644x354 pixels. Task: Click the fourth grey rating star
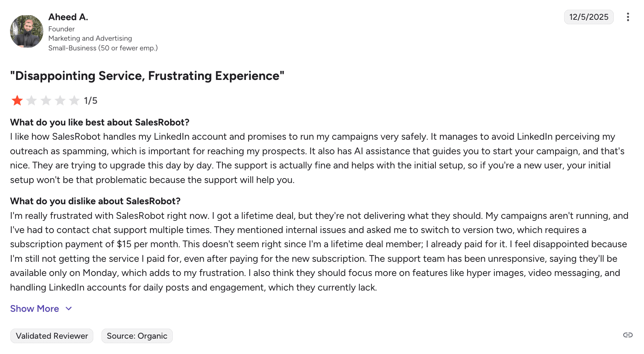60,100
